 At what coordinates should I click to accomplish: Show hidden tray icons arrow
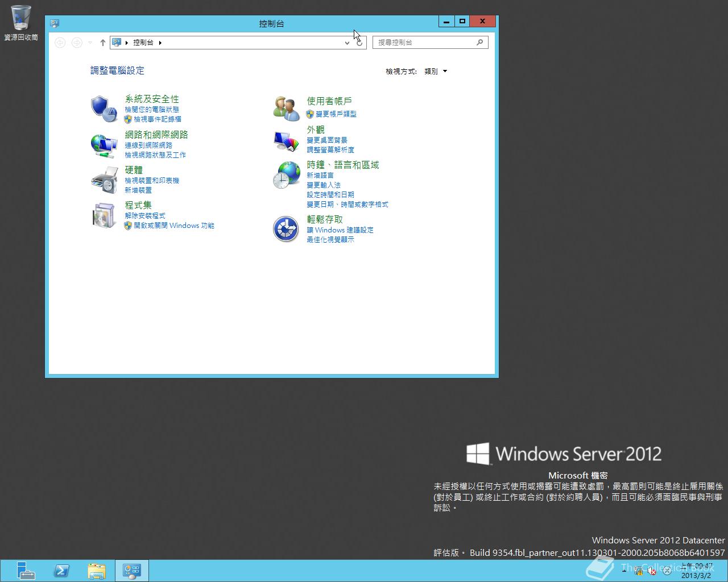(624, 570)
